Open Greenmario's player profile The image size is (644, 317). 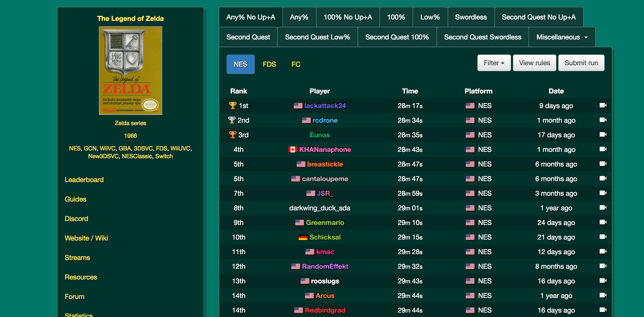point(325,223)
